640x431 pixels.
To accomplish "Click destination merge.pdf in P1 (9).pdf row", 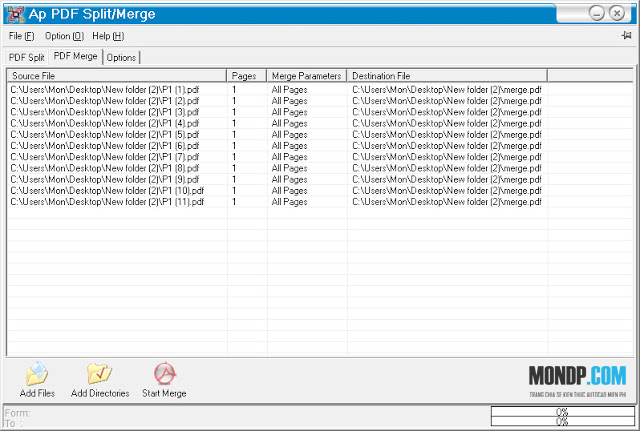I will (447, 180).
